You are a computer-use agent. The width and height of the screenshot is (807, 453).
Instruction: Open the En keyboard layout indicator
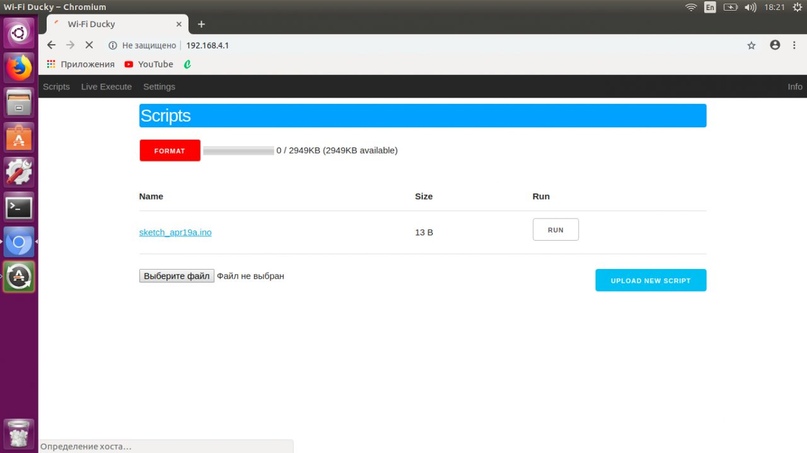click(710, 7)
